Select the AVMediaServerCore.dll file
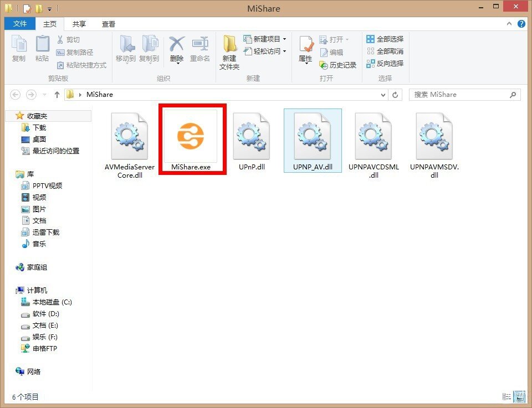Image resolution: width=532 pixels, height=408 pixels. (130, 146)
